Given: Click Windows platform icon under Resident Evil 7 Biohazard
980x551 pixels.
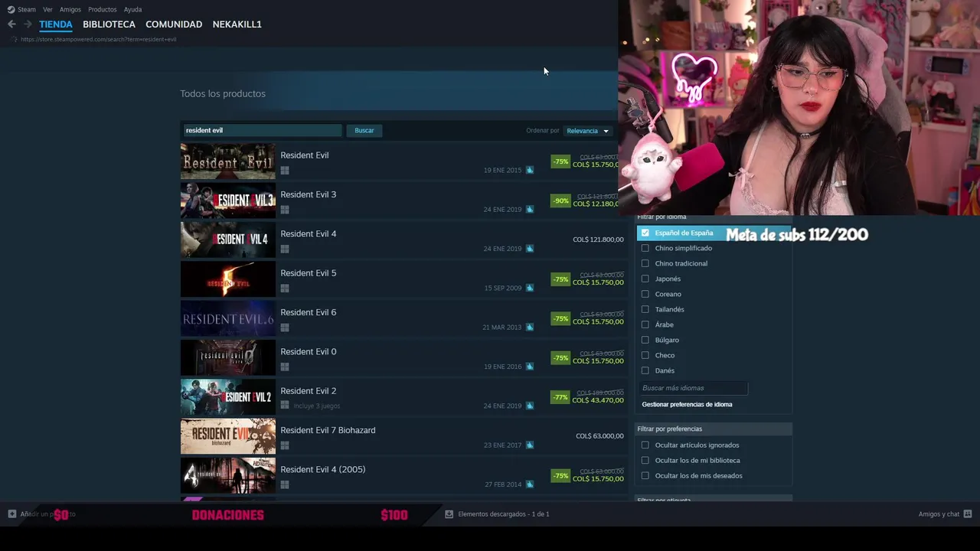Looking at the screenshot, I should [x=285, y=445].
